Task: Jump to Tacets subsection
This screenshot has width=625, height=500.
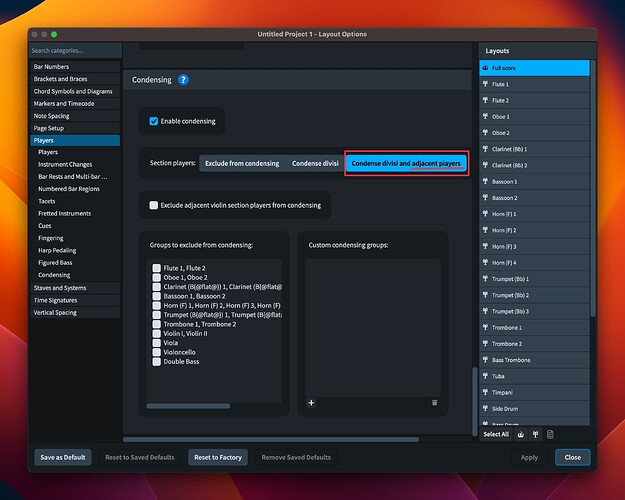Action: click(47, 201)
